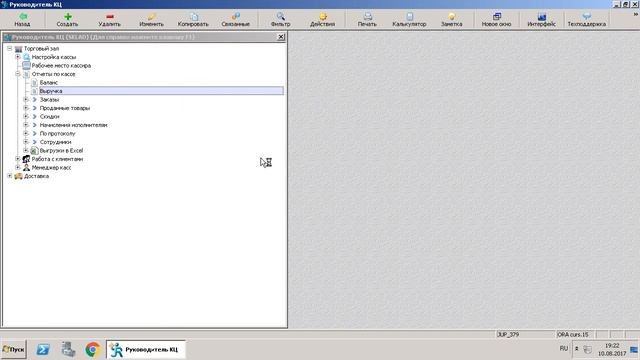Screen dimensions: 640x360
Task: Select the Торговый зал root item
Action: click(41, 49)
